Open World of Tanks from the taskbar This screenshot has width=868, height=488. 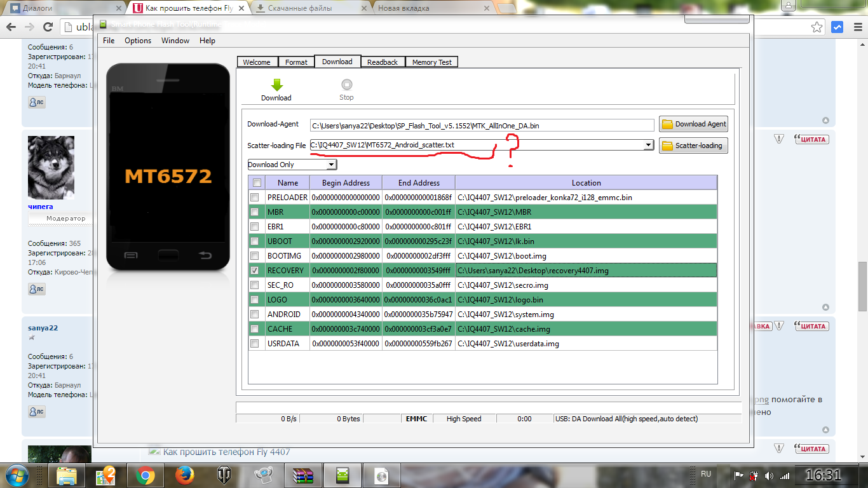[x=224, y=475]
